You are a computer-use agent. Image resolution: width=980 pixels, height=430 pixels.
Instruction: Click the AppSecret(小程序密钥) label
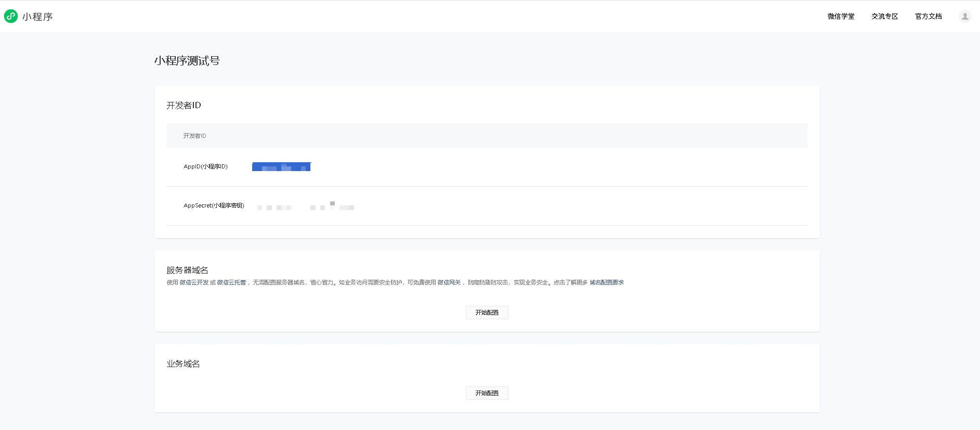click(214, 205)
